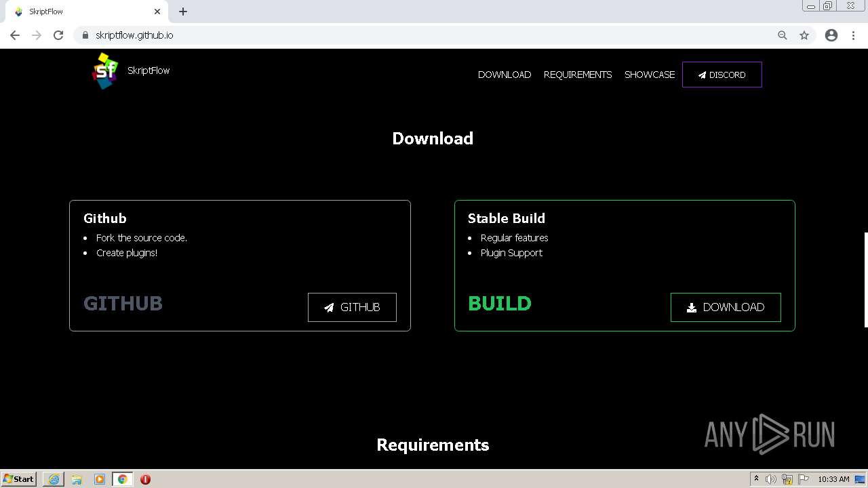Click the browser forward arrow
Viewport: 868px width, 488px height.
(x=37, y=35)
